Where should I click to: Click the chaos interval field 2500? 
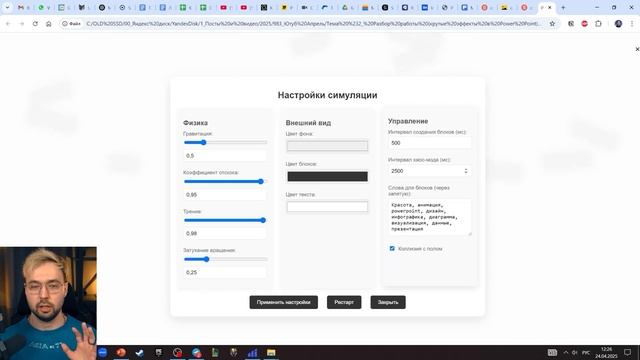(x=429, y=171)
